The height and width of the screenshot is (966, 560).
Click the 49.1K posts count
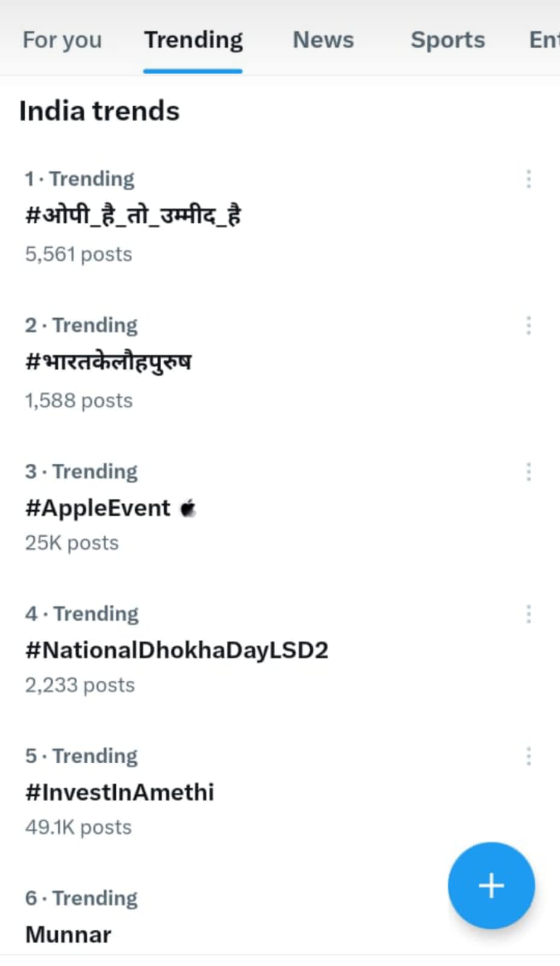[x=78, y=827]
